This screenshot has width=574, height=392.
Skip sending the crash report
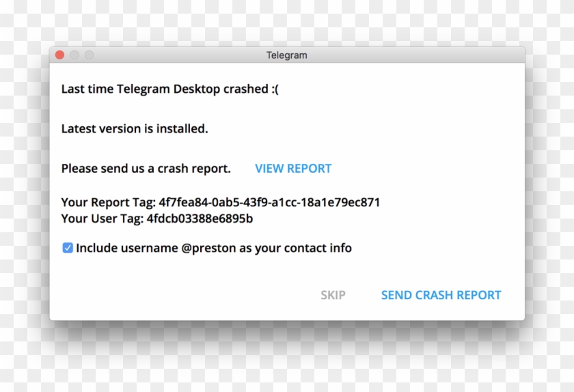pyautogui.click(x=333, y=295)
